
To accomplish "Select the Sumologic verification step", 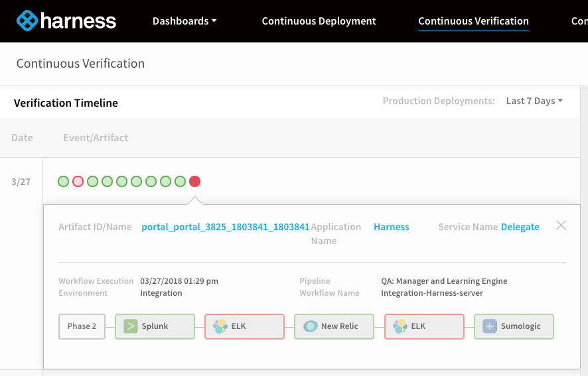I will [x=514, y=326].
